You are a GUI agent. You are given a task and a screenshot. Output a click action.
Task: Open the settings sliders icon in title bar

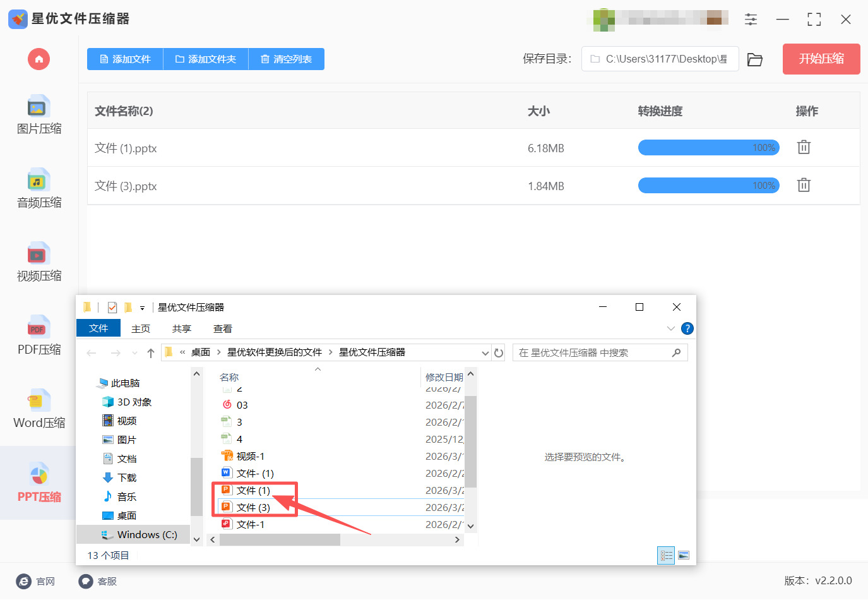[751, 20]
